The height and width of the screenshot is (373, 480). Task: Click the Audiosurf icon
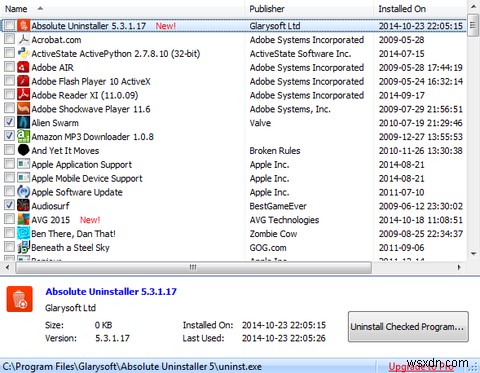tap(23, 206)
